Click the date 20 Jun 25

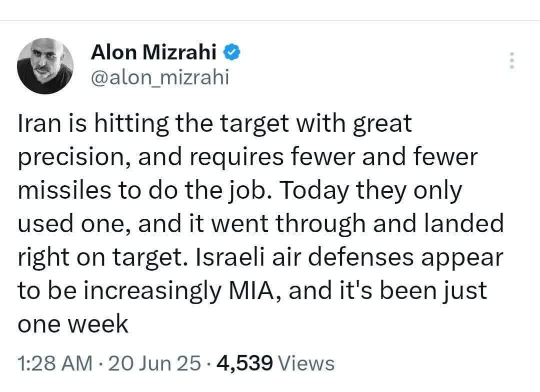tap(154, 363)
